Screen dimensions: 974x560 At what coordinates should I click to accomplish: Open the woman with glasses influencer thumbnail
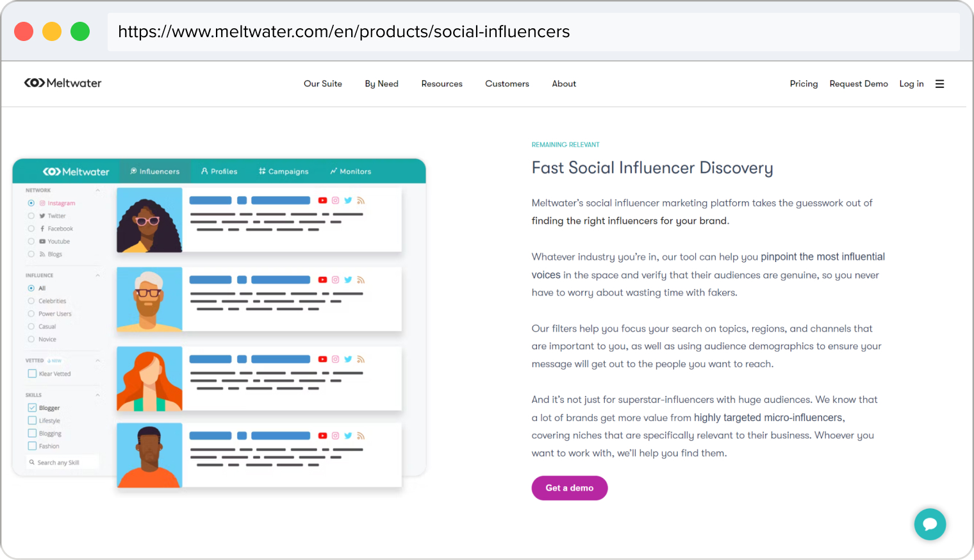(x=149, y=220)
